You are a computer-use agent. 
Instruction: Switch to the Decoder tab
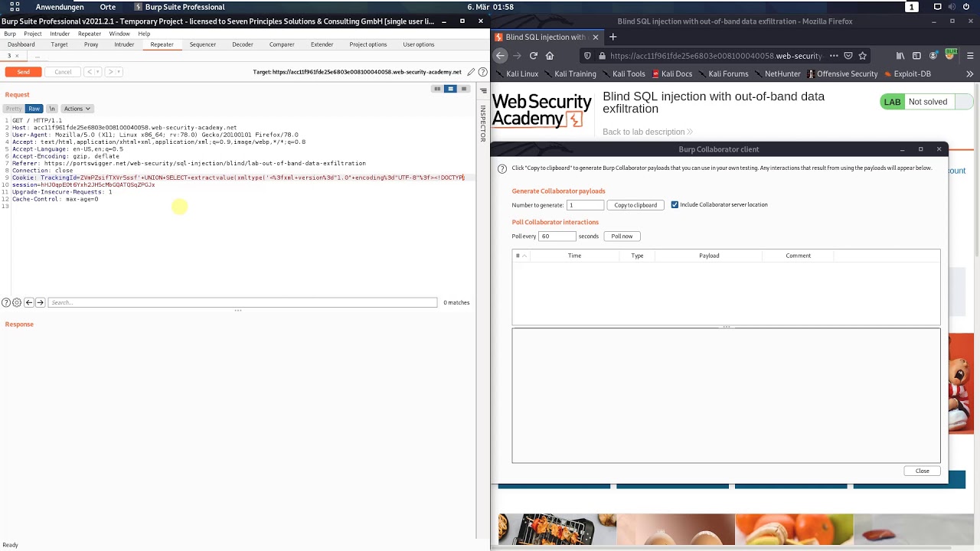coord(243,44)
